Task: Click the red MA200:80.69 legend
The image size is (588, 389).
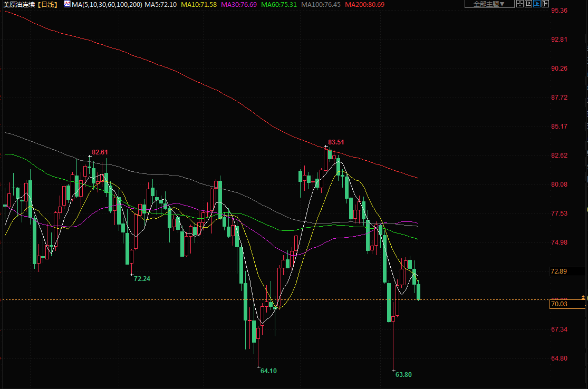Action: (x=364, y=4)
